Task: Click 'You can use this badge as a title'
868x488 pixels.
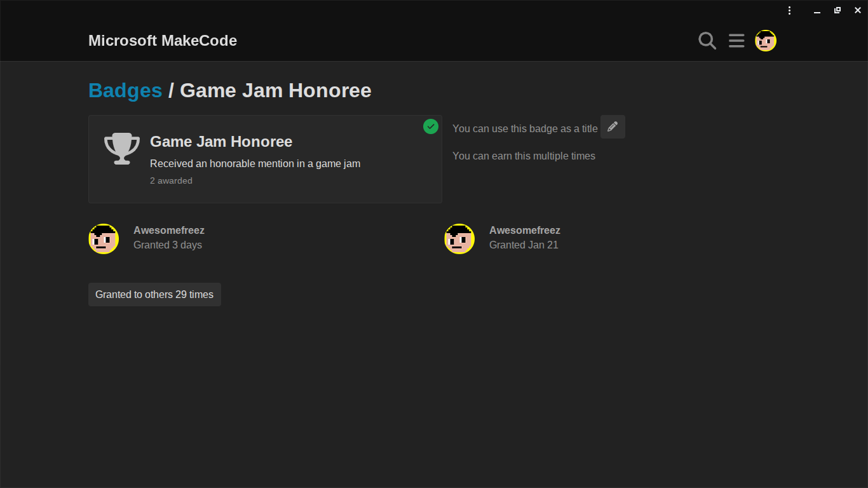Action: 525,128
